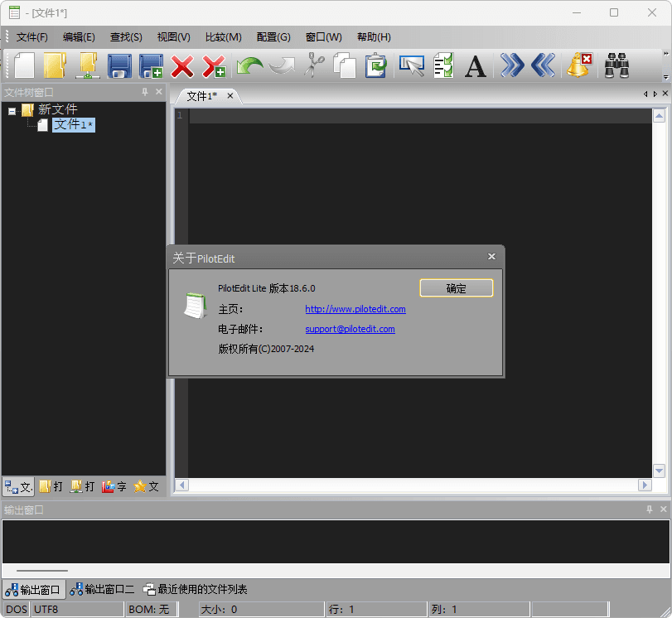Open 查找(S) menu
The image size is (672, 618).
click(126, 37)
